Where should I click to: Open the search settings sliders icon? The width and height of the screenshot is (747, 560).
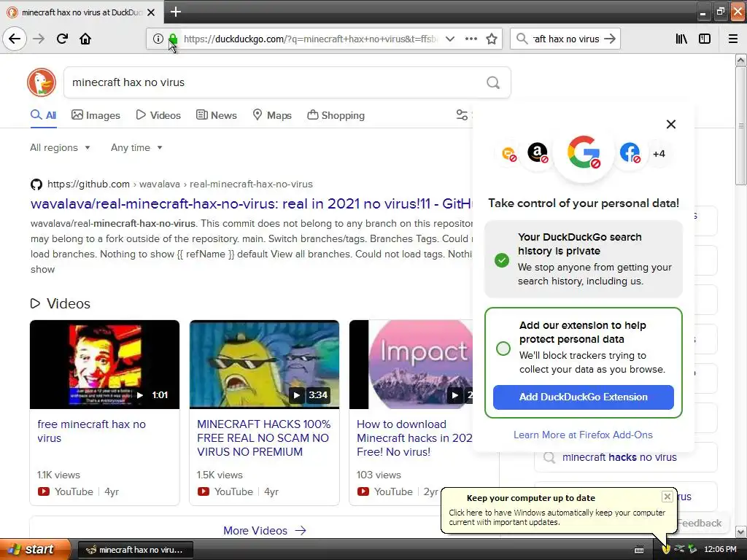pyautogui.click(x=462, y=114)
